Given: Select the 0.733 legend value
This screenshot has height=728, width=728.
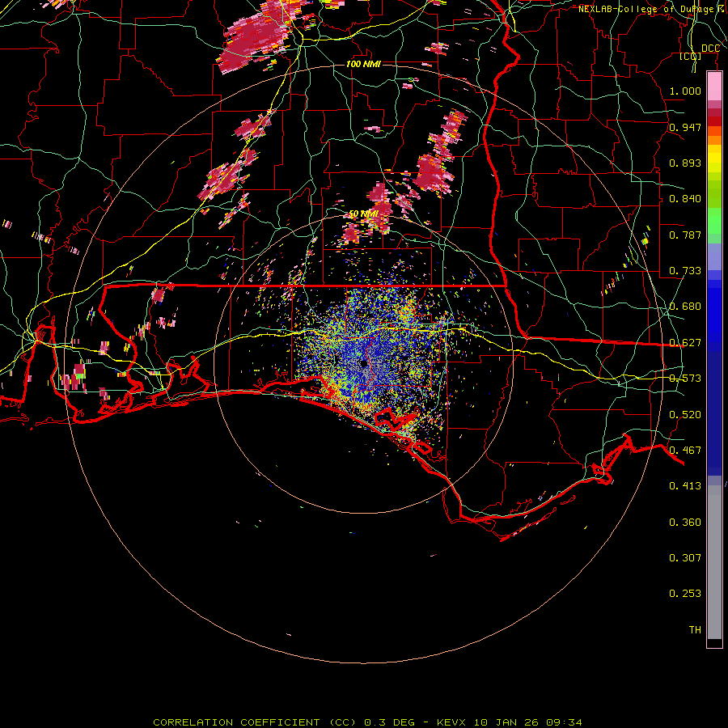Looking at the screenshot, I should [x=685, y=271].
